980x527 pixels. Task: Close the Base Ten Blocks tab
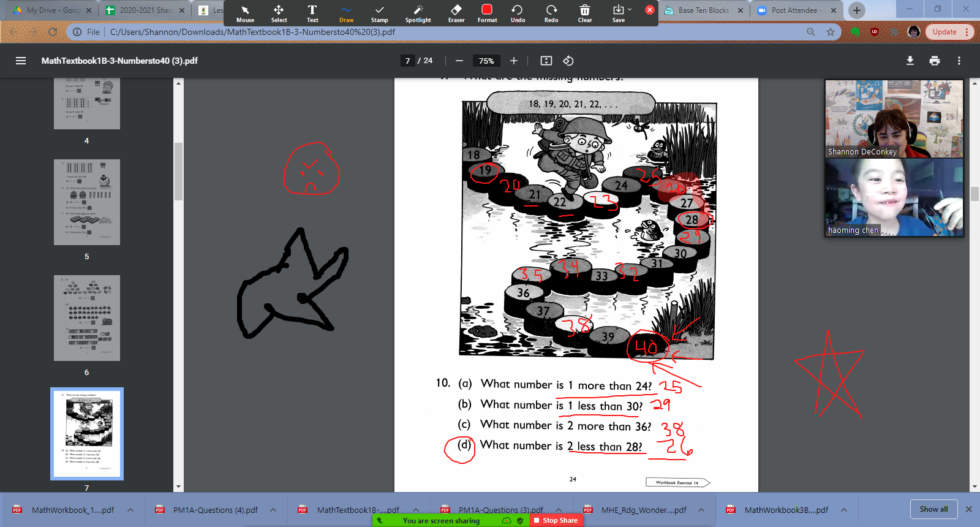coord(741,10)
